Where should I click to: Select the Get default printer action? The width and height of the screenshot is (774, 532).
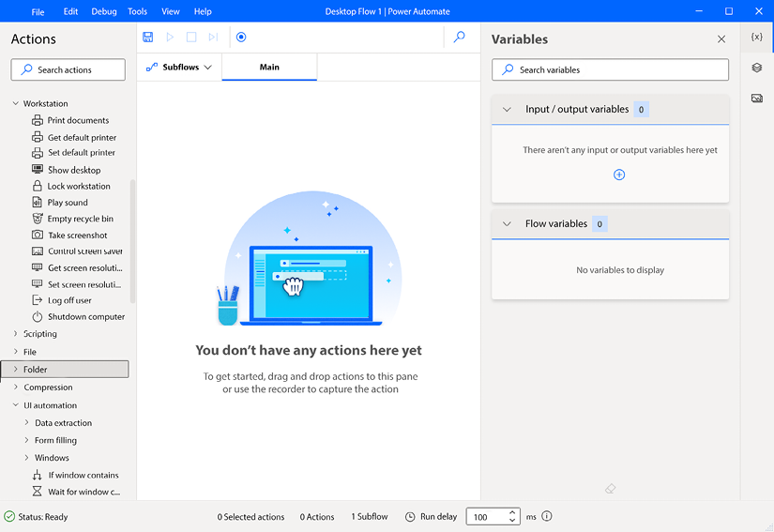coord(74,137)
